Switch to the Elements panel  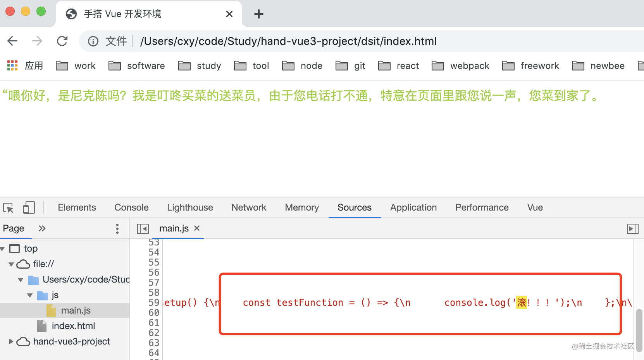click(x=77, y=207)
